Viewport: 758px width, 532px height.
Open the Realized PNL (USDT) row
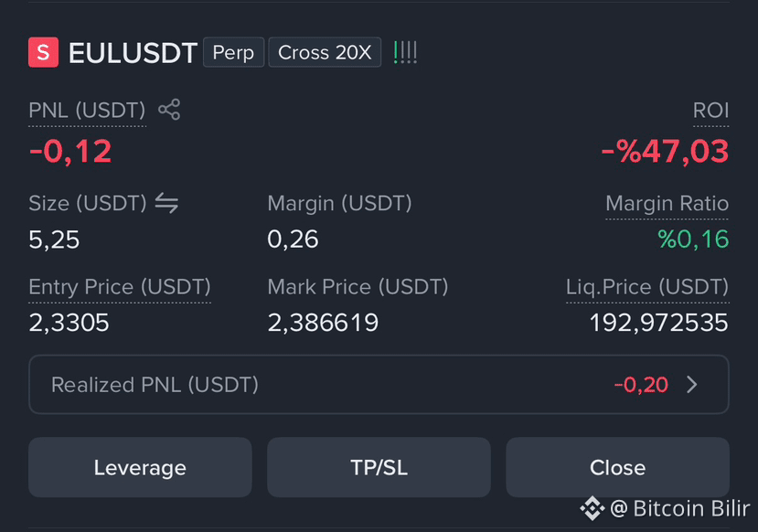[379, 385]
